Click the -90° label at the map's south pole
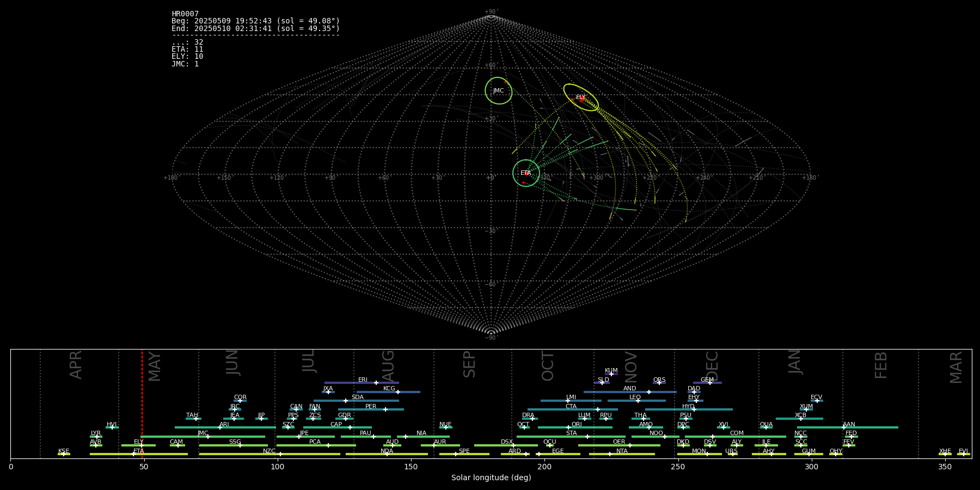980x490 pixels. click(x=491, y=338)
